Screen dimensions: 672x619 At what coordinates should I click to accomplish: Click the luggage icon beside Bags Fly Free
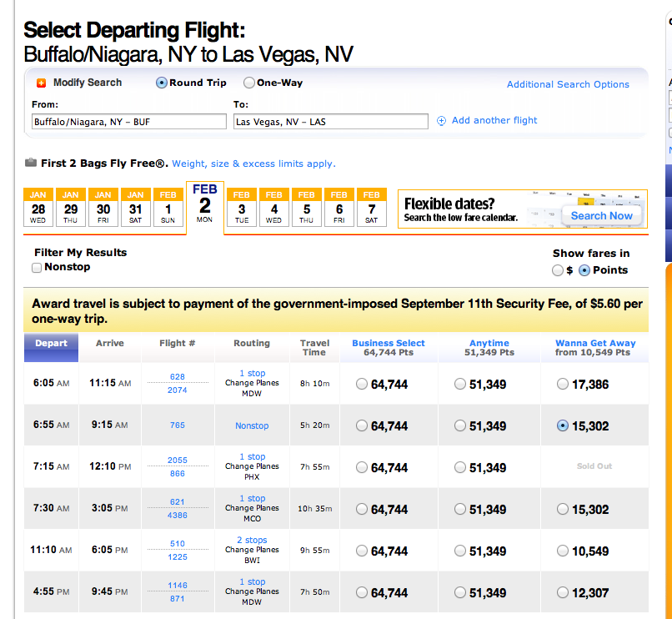(31, 163)
